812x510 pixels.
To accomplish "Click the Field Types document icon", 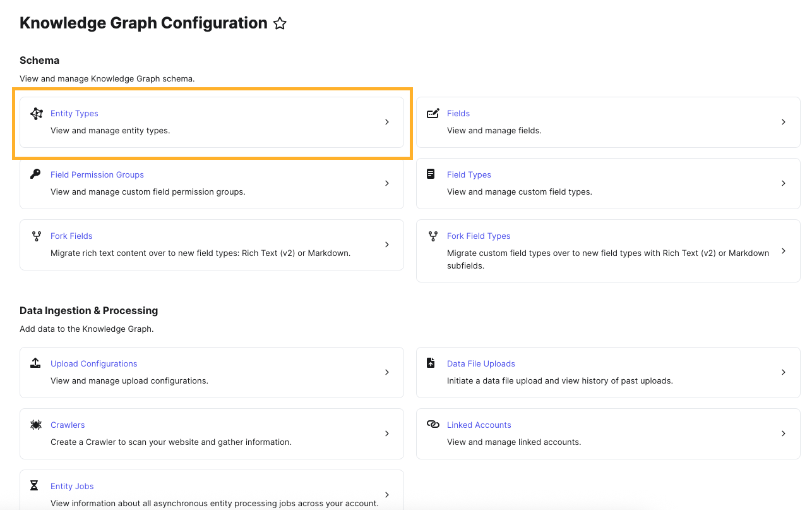I will point(431,174).
